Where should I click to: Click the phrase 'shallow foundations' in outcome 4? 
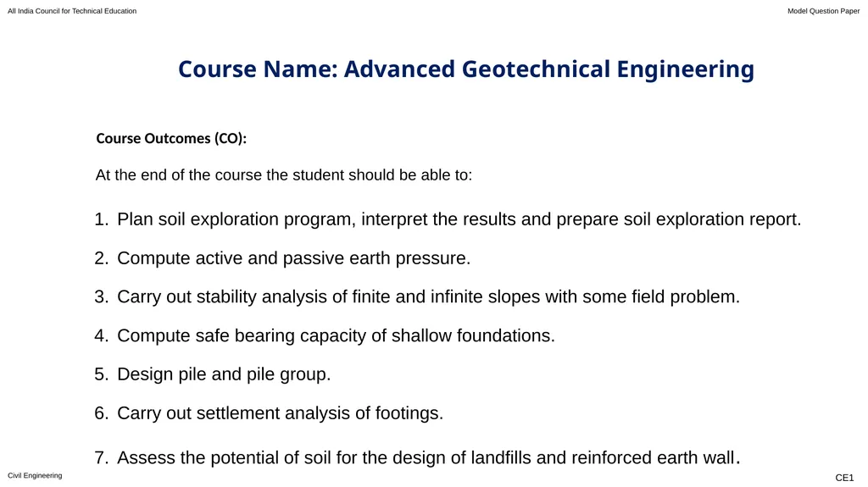pyautogui.click(x=473, y=336)
